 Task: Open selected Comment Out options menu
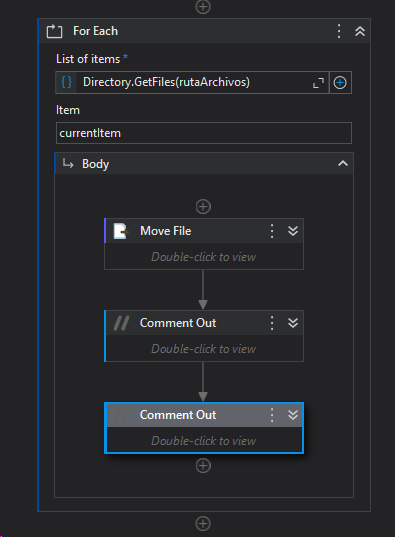pos(272,415)
